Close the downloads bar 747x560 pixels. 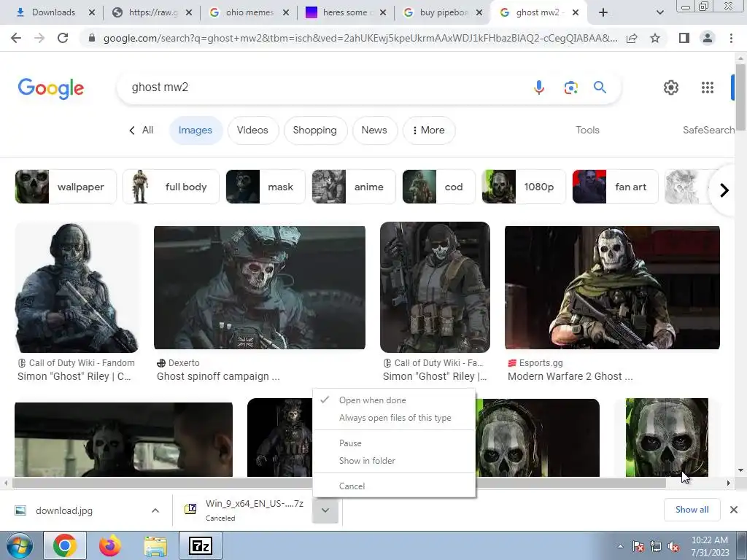734,510
